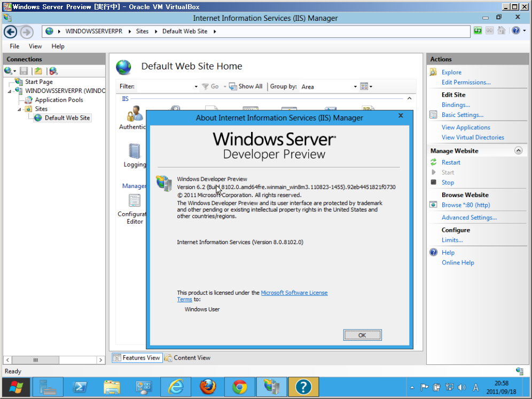
Task: Open Windows PowerShell from the taskbar
Action: tap(80, 387)
